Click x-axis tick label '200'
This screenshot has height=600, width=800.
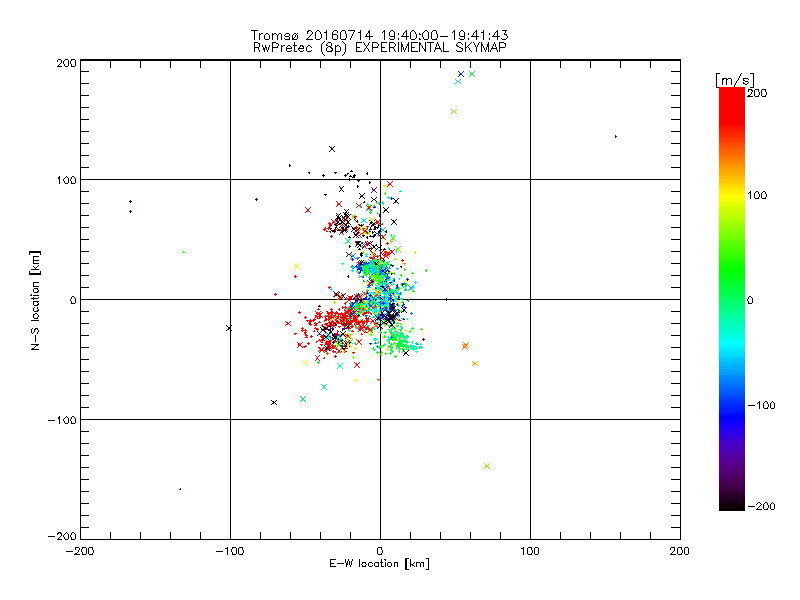[x=680, y=551]
